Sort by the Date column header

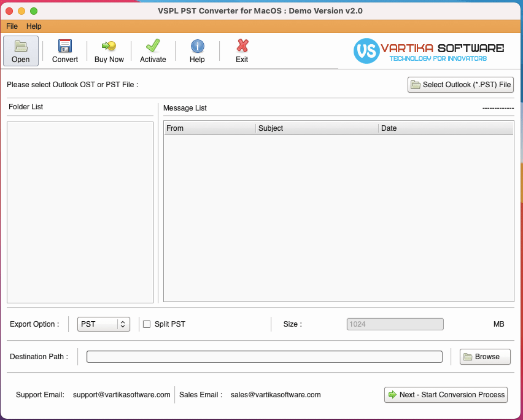click(x=446, y=128)
